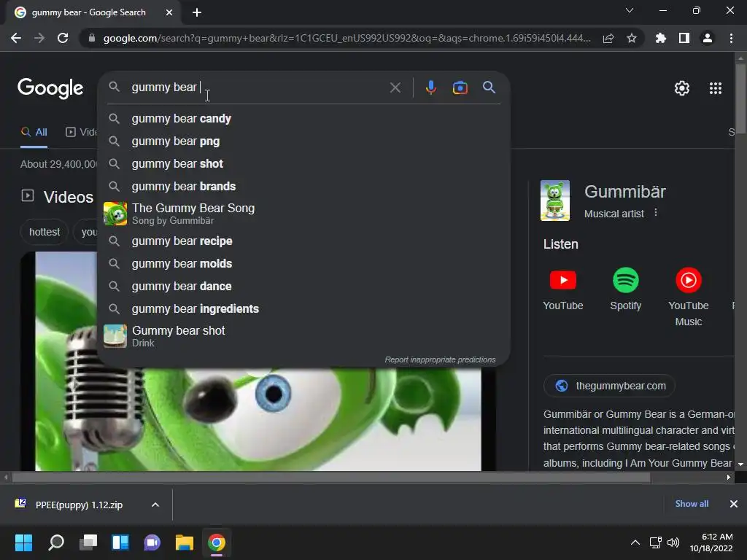747x560 pixels.
Task: Click Report inappropriate predictions
Action: point(440,360)
